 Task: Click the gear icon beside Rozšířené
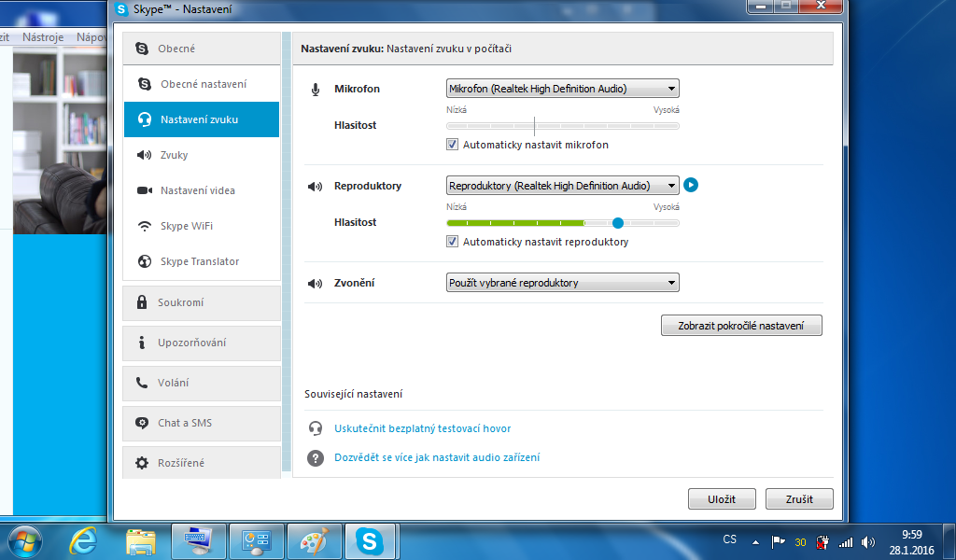142,463
